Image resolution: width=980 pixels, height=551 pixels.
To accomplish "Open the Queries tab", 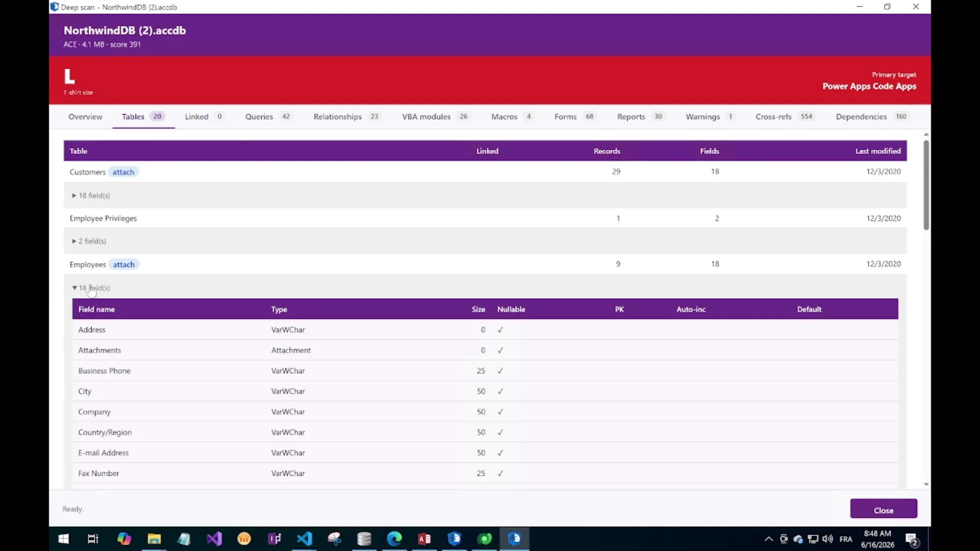I will point(268,117).
